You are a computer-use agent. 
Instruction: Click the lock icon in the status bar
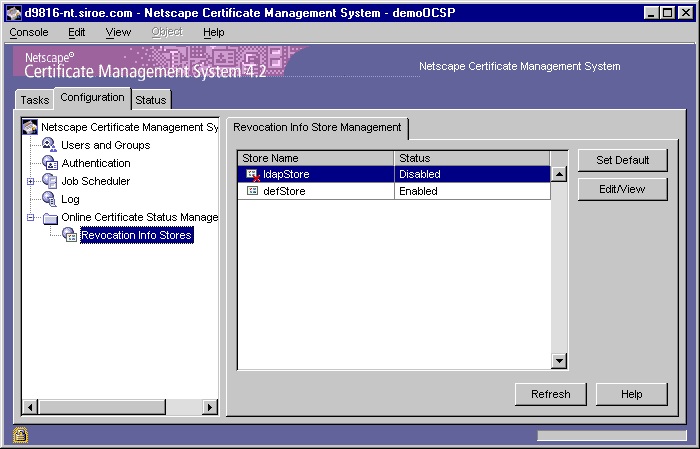coord(20,435)
